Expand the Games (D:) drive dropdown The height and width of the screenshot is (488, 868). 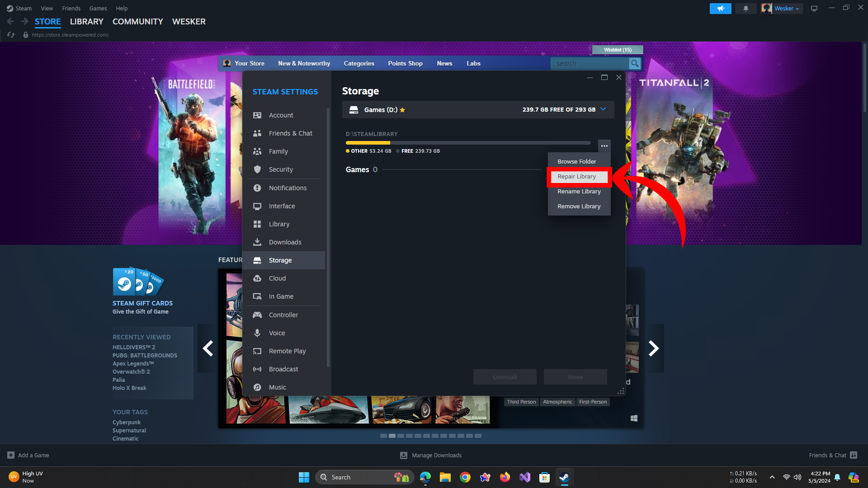pyautogui.click(x=603, y=109)
